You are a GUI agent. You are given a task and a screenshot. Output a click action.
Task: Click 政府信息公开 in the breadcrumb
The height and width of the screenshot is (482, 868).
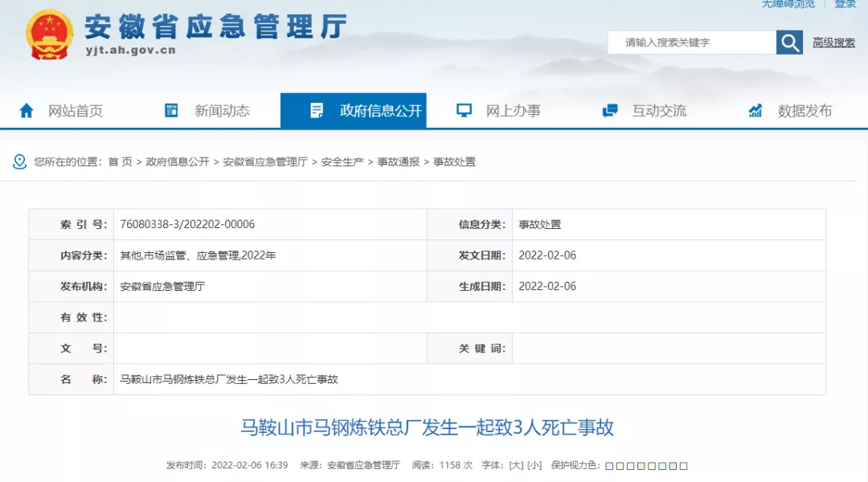(x=178, y=161)
